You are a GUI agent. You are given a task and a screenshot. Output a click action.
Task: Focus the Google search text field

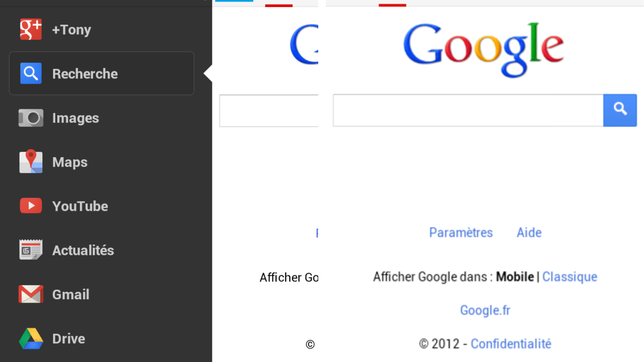coord(467,110)
